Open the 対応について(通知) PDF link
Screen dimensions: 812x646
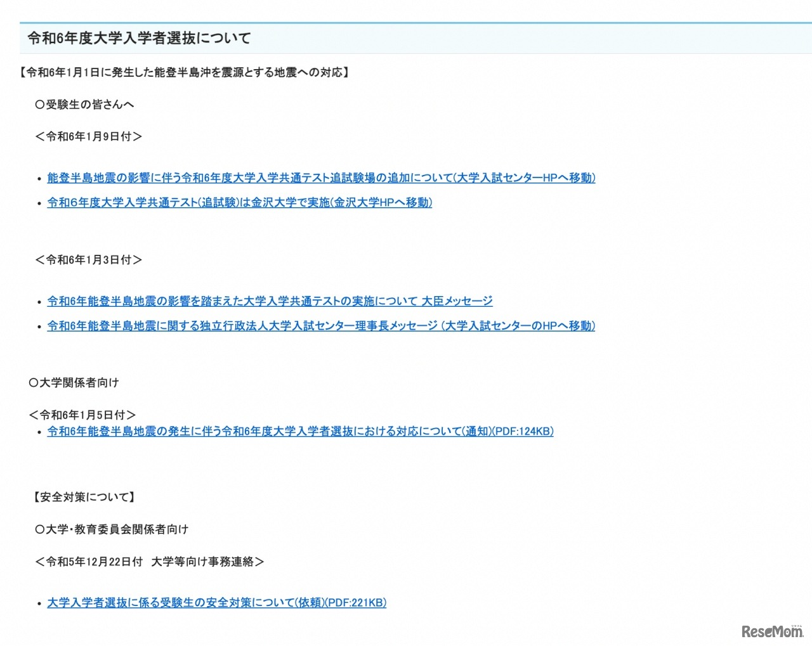(300, 431)
